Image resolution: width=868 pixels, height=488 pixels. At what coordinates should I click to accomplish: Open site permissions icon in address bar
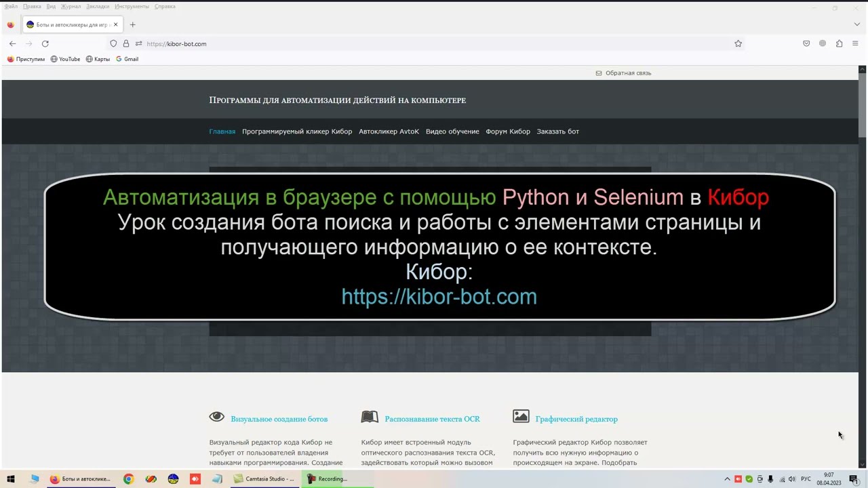(x=138, y=43)
